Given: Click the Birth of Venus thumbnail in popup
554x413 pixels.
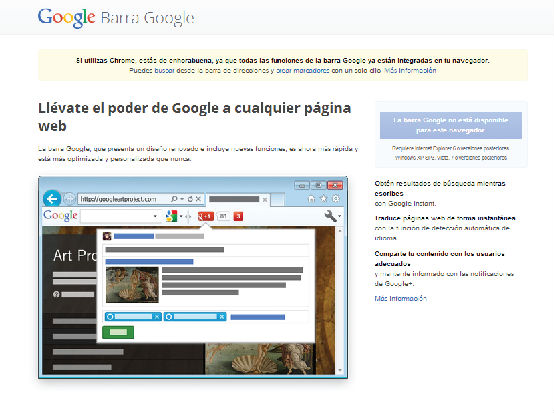Looking at the screenshot, I should click(x=132, y=285).
